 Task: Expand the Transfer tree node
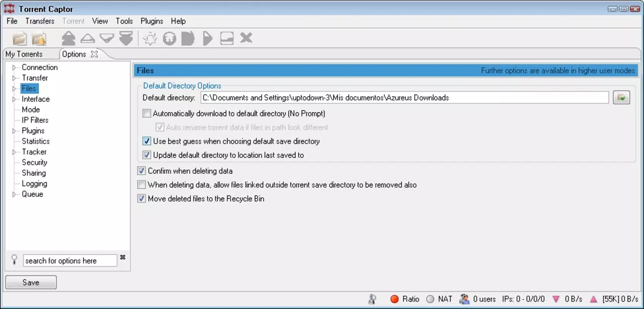coord(14,78)
